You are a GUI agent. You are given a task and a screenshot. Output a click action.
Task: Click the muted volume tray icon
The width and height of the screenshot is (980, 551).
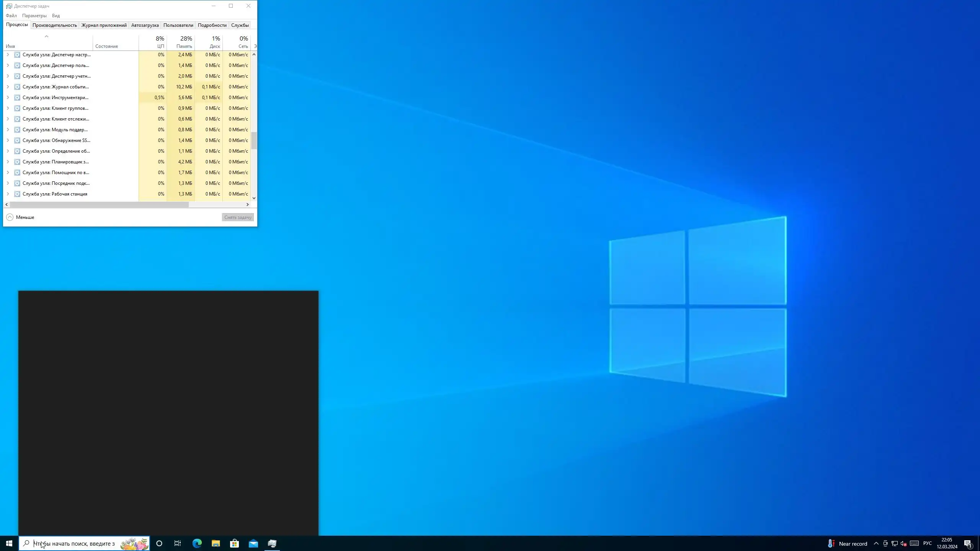point(903,543)
